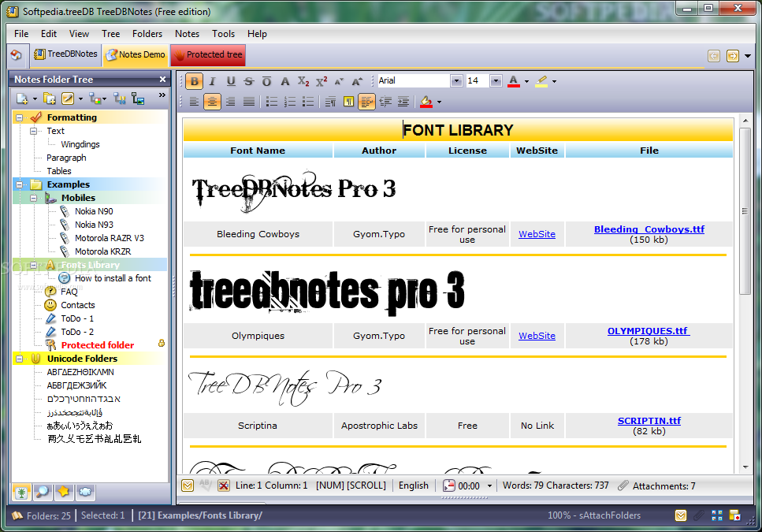Click the add subfolder icon
The image size is (762, 532).
tap(50, 99)
